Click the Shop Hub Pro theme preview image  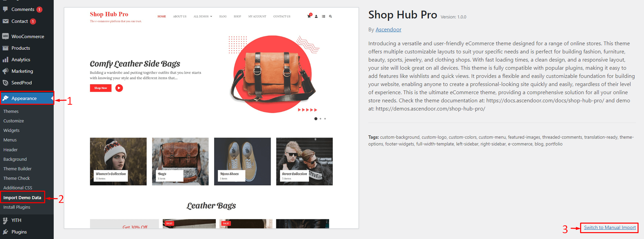(211, 118)
